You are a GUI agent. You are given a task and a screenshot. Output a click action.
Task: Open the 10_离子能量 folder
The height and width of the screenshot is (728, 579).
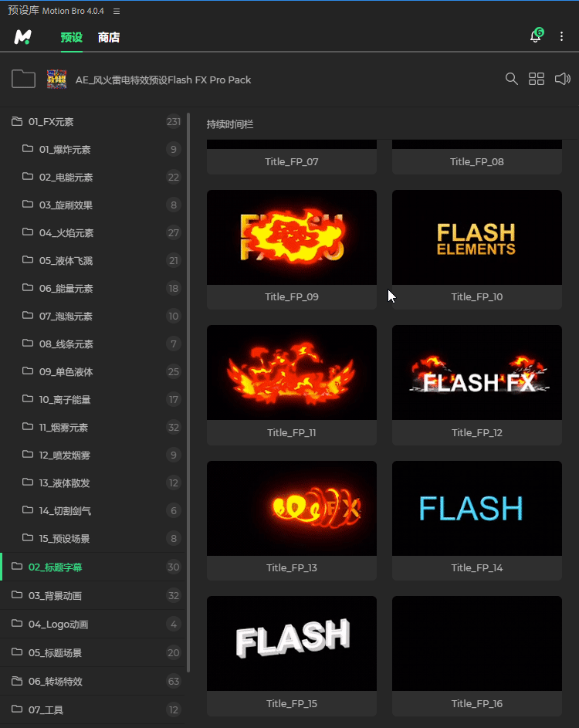(x=93, y=399)
